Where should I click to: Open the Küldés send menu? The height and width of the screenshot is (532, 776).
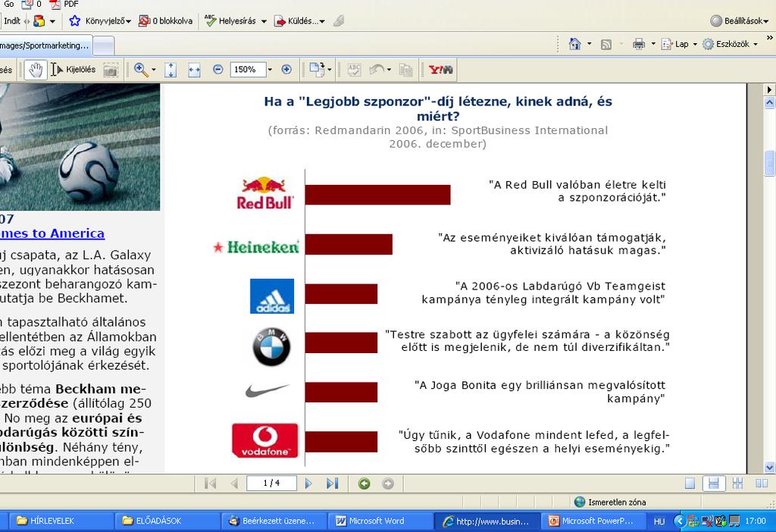click(300, 20)
